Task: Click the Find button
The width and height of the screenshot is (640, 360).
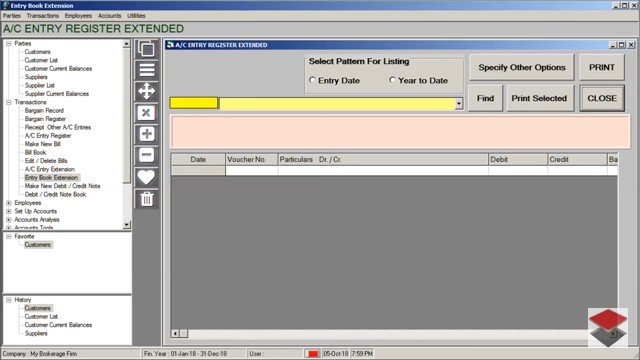Action: [x=485, y=98]
